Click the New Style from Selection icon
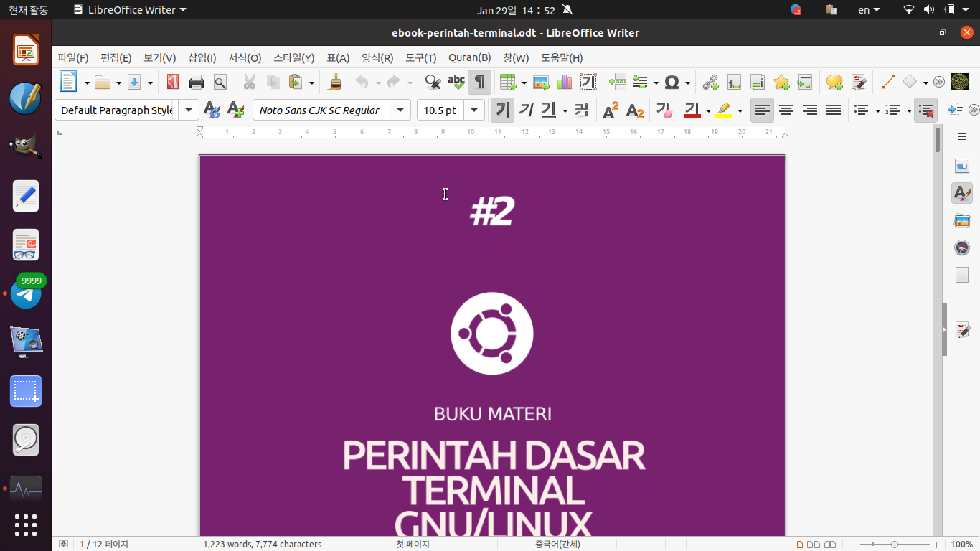Viewport: 980px width, 551px height. click(x=235, y=110)
